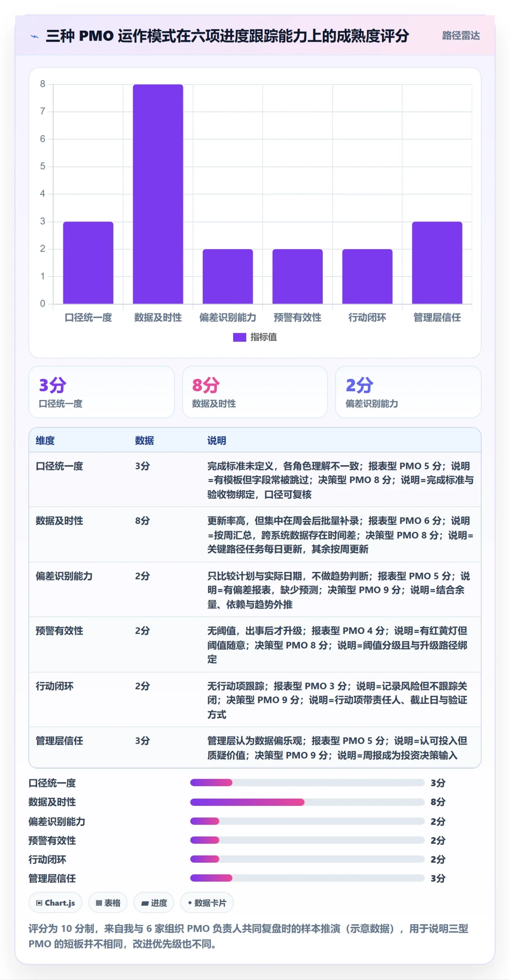Click the square icon in Chart.js chip
Screen dimensions: 510x980
[x=39, y=903]
